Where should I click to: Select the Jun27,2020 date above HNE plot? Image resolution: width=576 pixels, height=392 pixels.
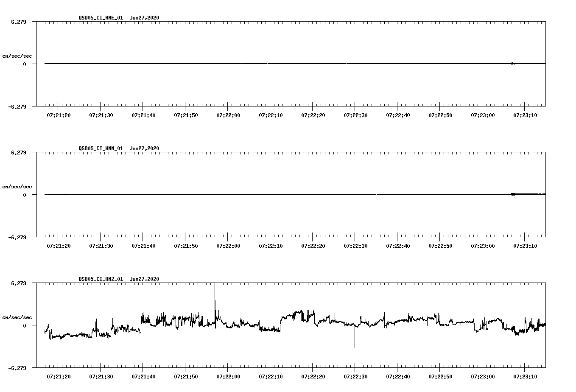click(145, 18)
